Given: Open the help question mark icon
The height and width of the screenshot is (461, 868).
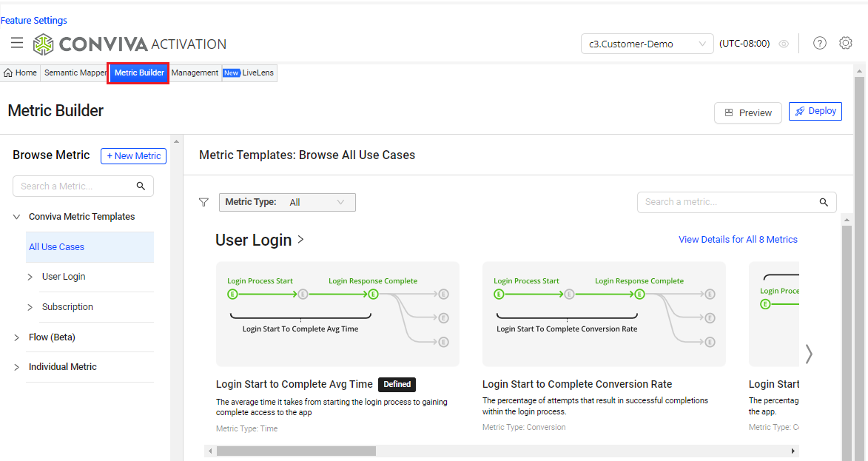Looking at the screenshot, I should 819,44.
